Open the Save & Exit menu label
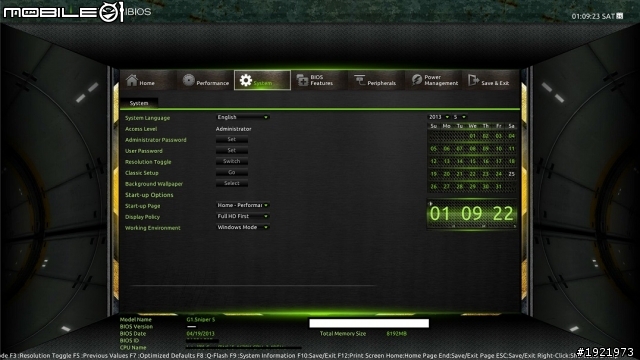The image size is (640, 360). tap(495, 83)
